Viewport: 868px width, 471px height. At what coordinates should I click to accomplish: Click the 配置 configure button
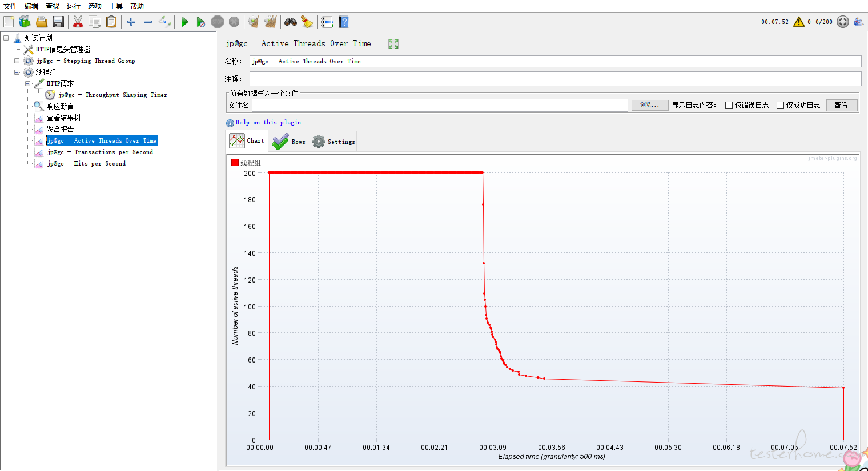[x=842, y=105]
